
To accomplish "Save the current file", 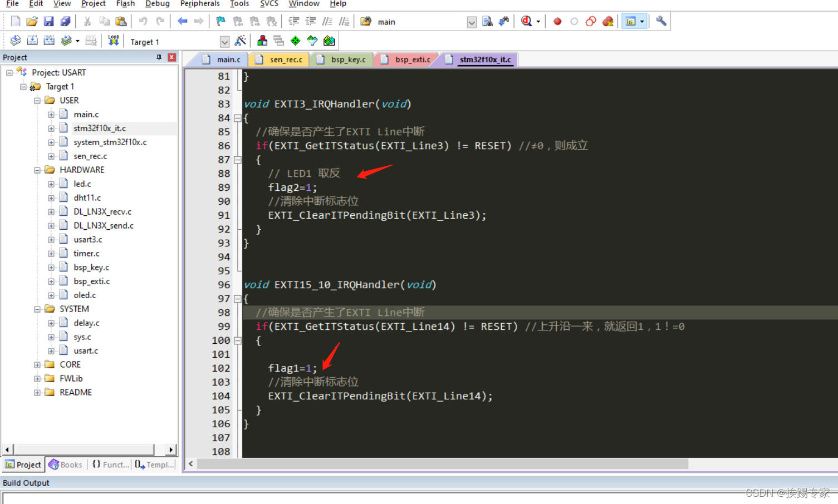I will click(x=49, y=22).
